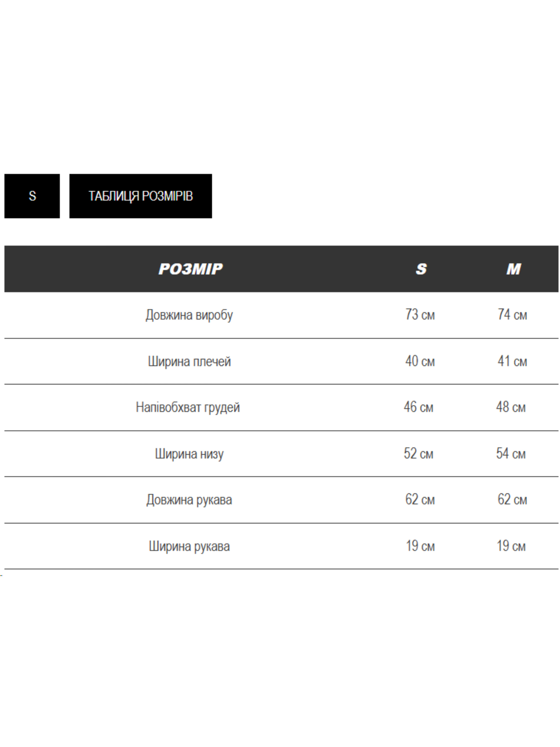Click the Довжина рукава row label
Viewport: 560px width, 747px height.
pyautogui.click(x=189, y=500)
